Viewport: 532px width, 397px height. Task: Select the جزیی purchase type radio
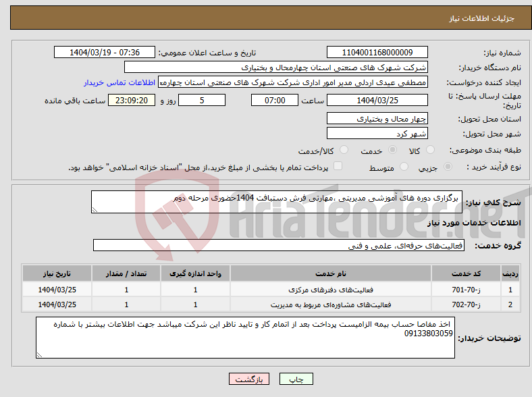coord(448,167)
